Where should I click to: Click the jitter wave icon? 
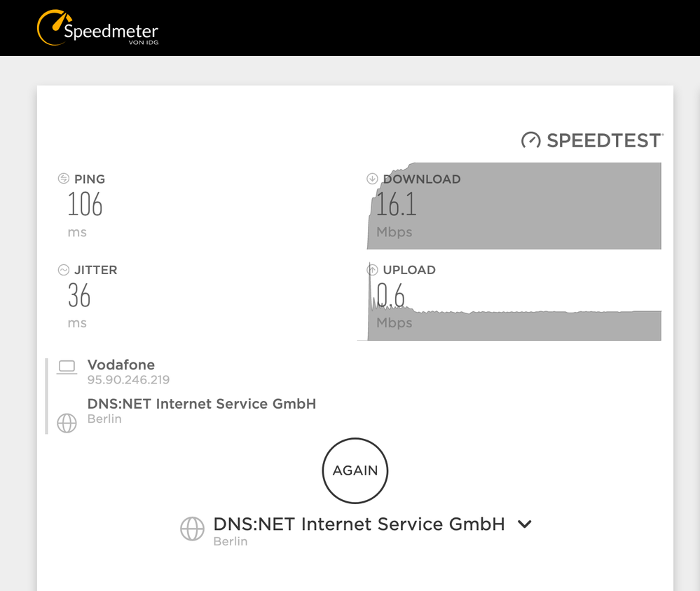[64, 270]
